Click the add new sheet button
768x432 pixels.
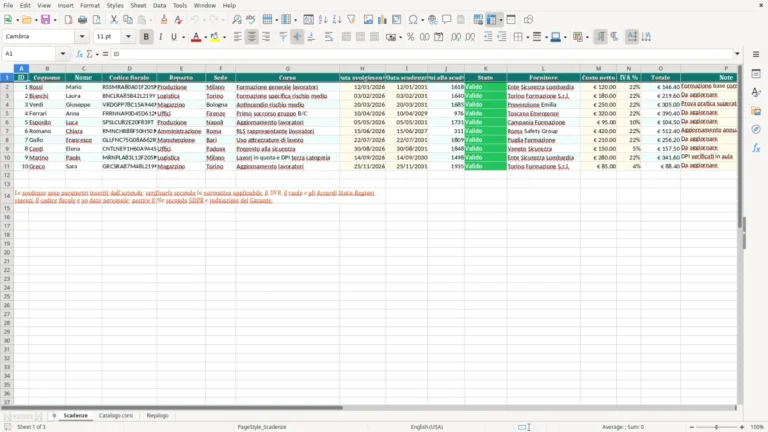click(54, 415)
